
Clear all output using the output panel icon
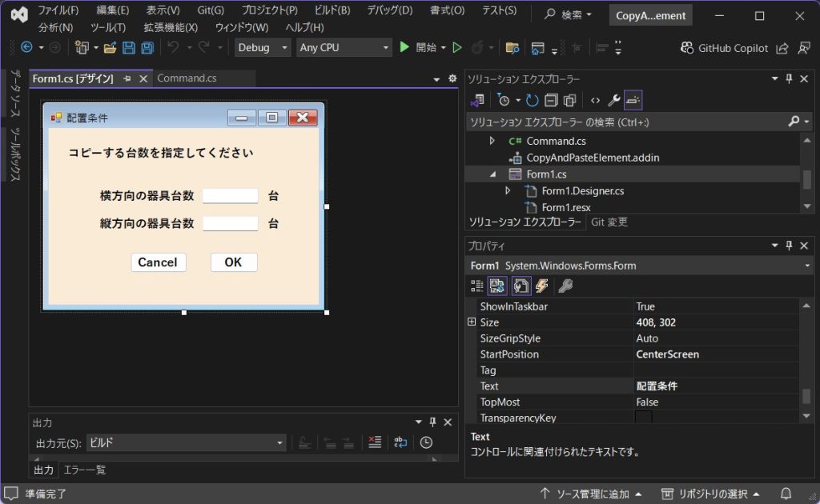374,442
